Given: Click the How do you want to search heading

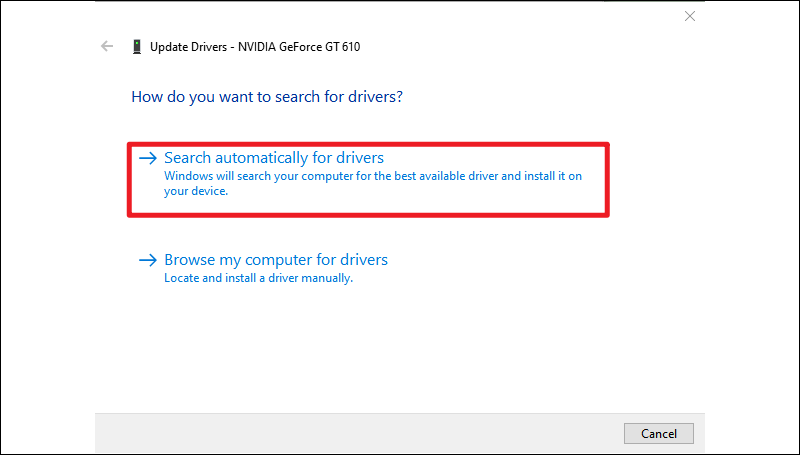Looking at the screenshot, I should [x=267, y=96].
